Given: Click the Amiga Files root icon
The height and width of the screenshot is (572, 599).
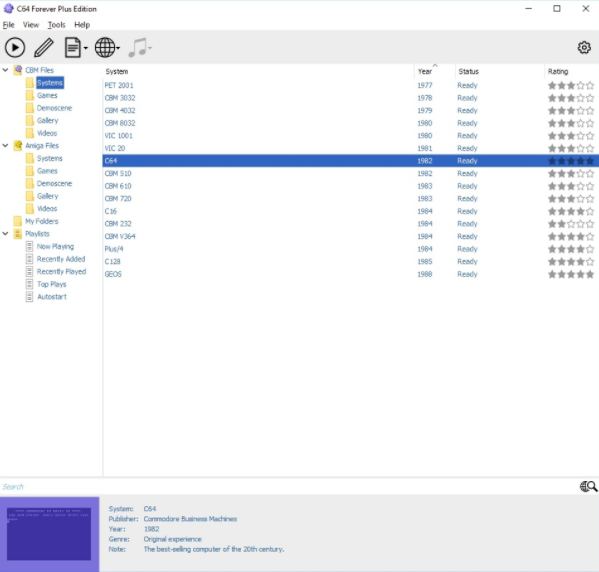Looking at the screenshot, I should [18, 146].
